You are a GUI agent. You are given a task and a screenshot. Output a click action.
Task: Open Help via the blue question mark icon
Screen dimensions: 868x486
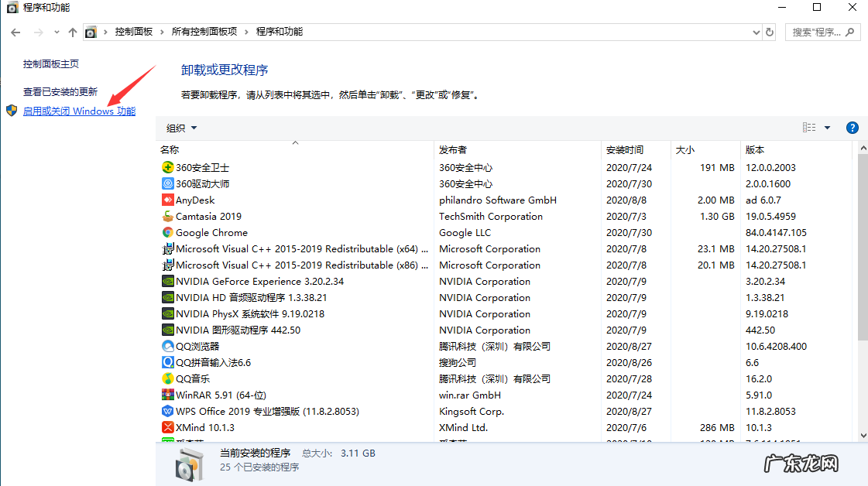click(852, 127)
